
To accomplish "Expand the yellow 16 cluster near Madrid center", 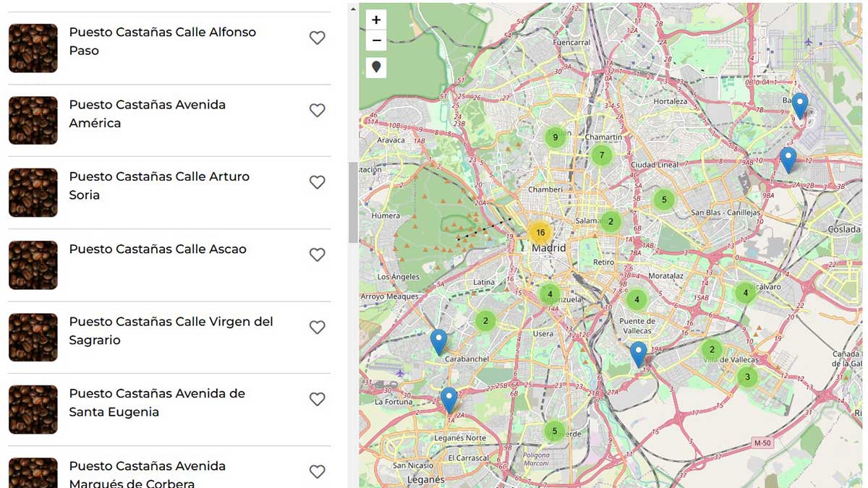I will [x=540, y=233].
